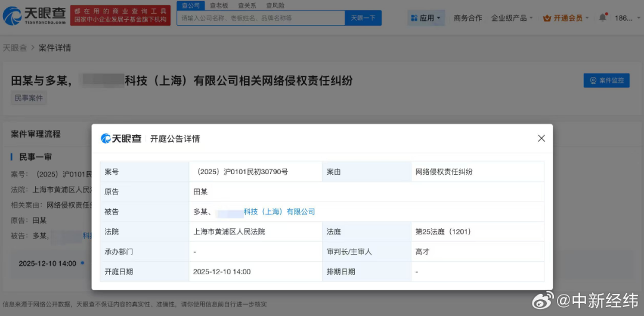Screen dimensions: 644x316
Task: Open 商务合作 link in the header
Action: [x=467, y=18]
